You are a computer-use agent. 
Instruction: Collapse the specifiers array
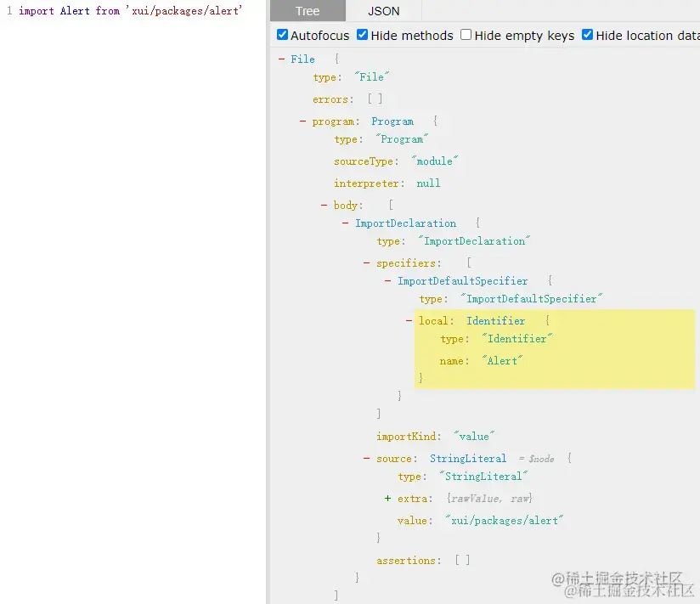[366, 263]
